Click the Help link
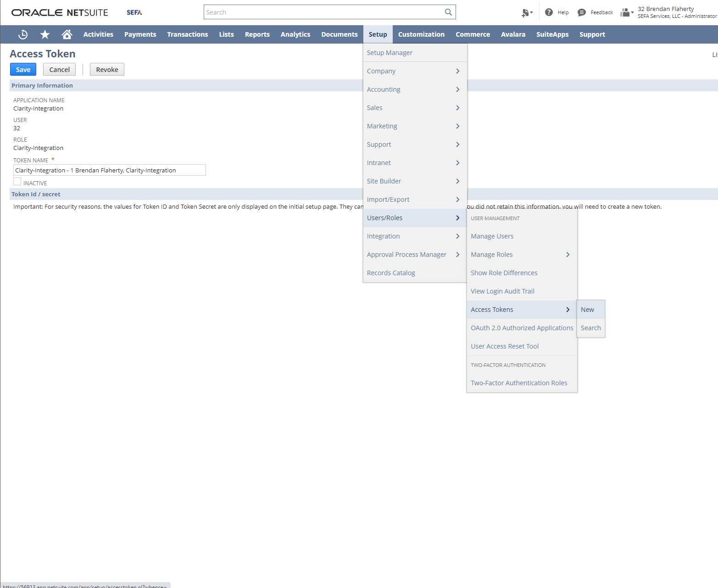Image resolution: width=718 pixels, height=588 pixels. pyautogui.click(x=563, y=13)
